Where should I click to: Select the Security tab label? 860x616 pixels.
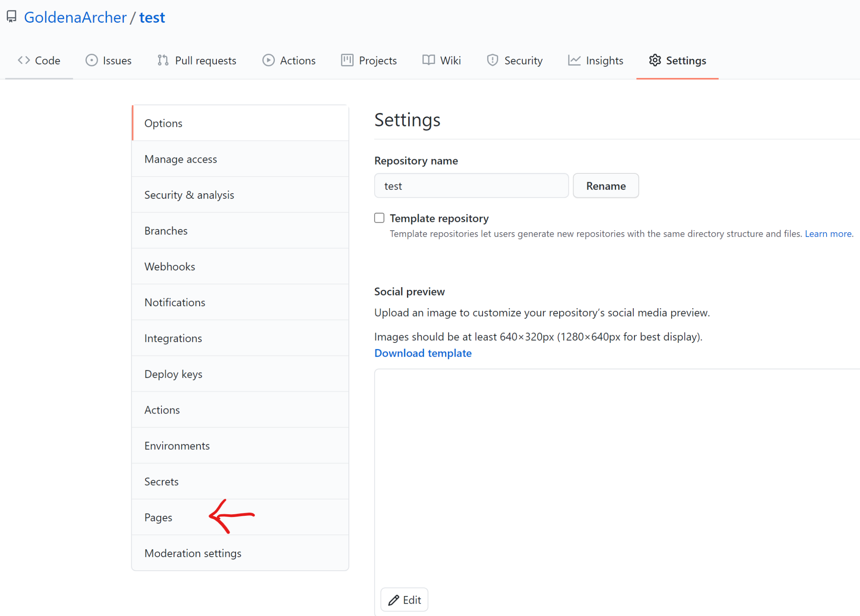[523, 60]
